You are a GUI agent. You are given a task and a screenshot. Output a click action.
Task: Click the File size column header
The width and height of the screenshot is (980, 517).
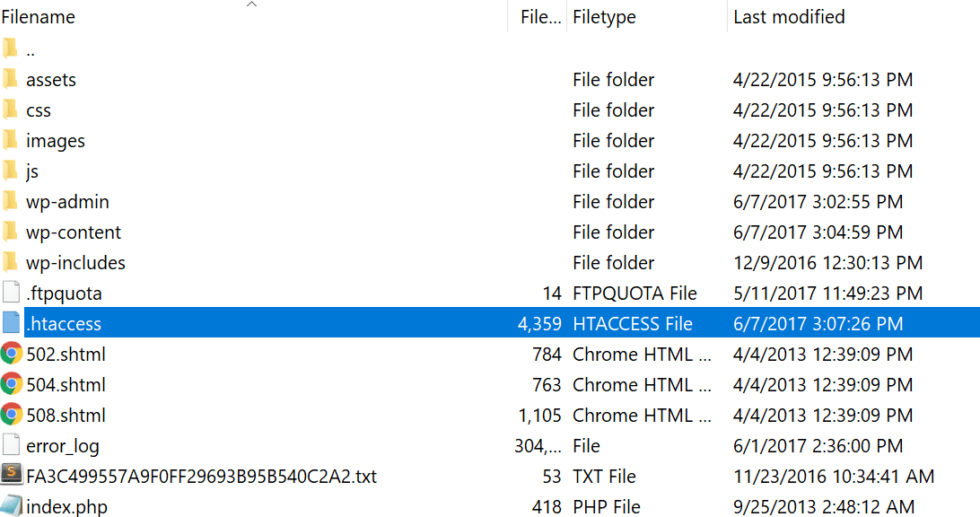536,16
